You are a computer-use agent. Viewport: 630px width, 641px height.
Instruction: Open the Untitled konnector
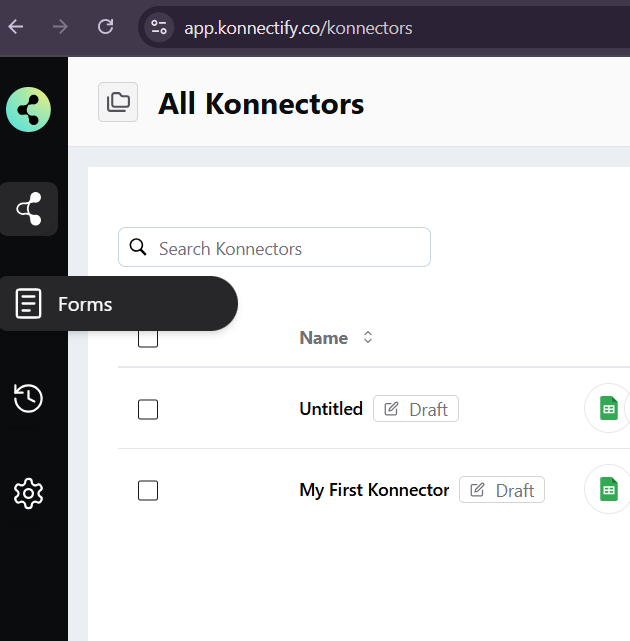point(331,409)
